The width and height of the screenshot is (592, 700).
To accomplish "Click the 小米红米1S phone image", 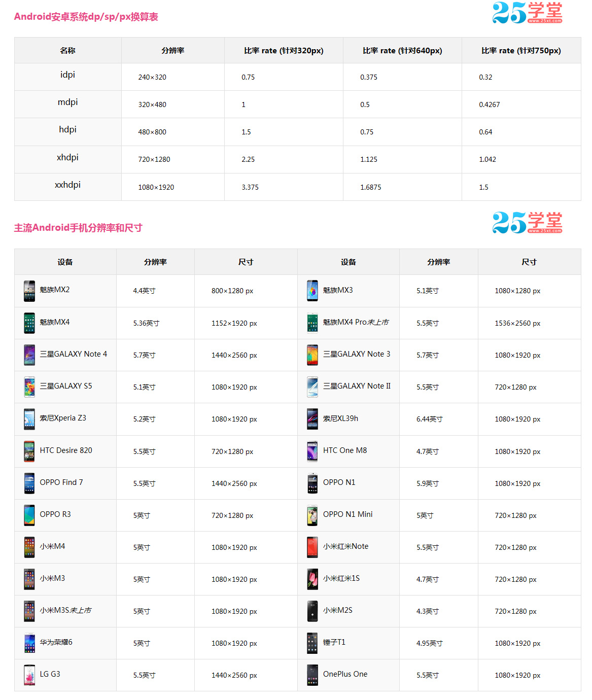I will [x=312, y=579].
